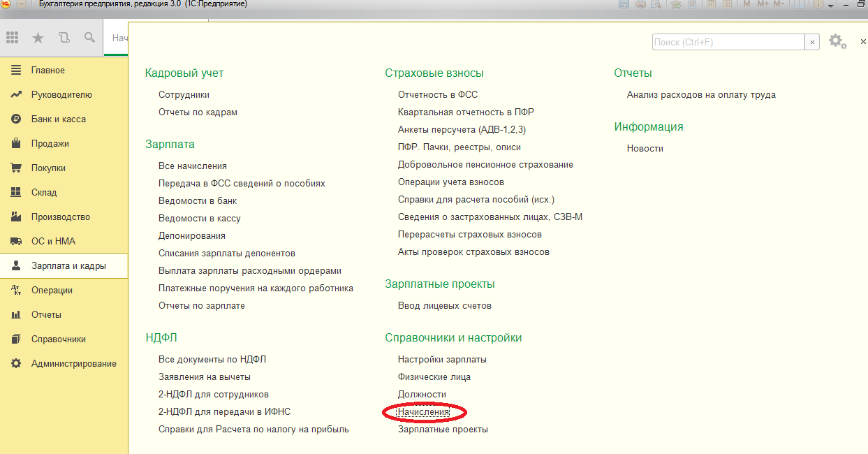
Task: Open Настройки зарплаты
Action: pyautogui.click(x=442, y=360)
